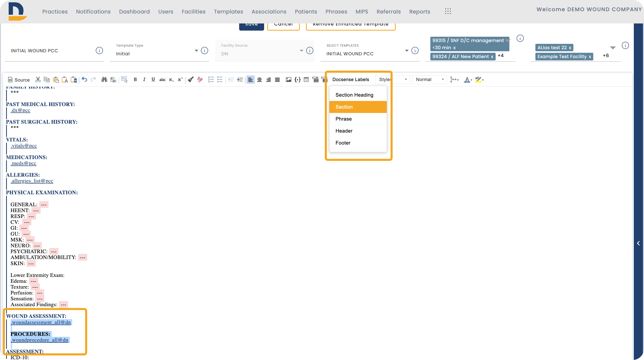Viewport: 644px width, 360px height.
Task: Expand the right side panel chevron
Action: coord(638,243)
